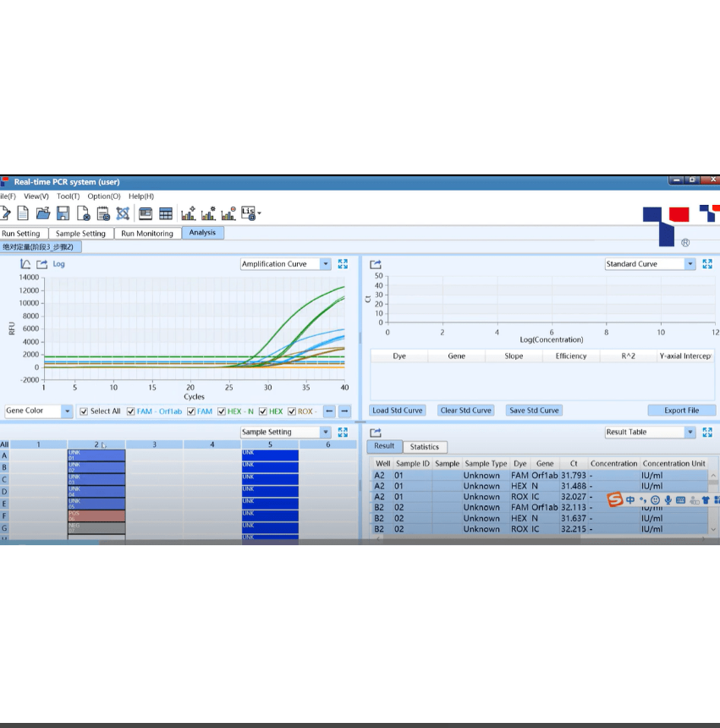Viewport: 720px width, 728px height.
Task: Maximize the Standard Curve panel
Action: 707,264
